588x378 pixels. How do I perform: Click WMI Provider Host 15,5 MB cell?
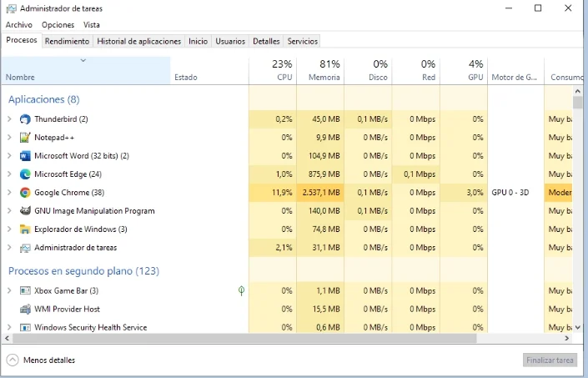pos(320,309)
